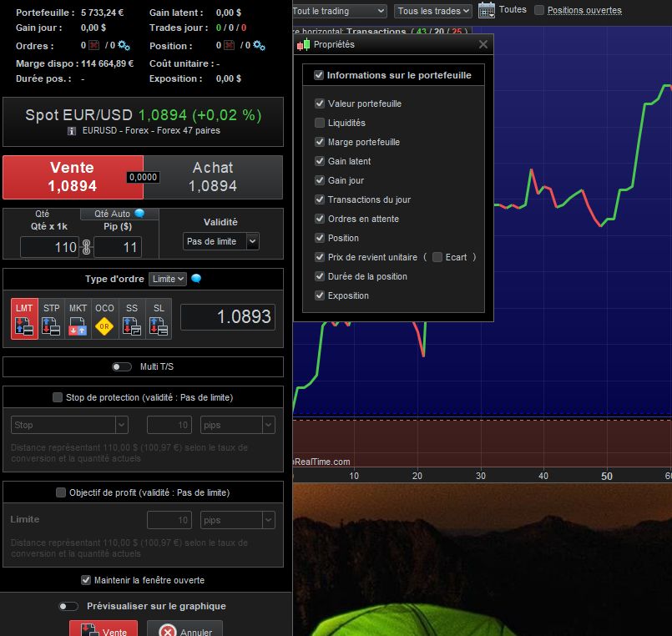Click the EURUSD instrument info icon
This screenshot has height=636, width=672.
pyautogui.click(x=72, y=131)
